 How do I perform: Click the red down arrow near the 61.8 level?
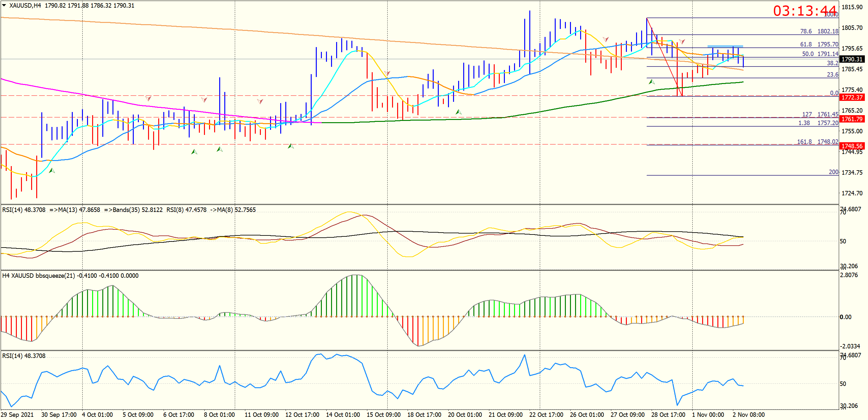[682, 42]
